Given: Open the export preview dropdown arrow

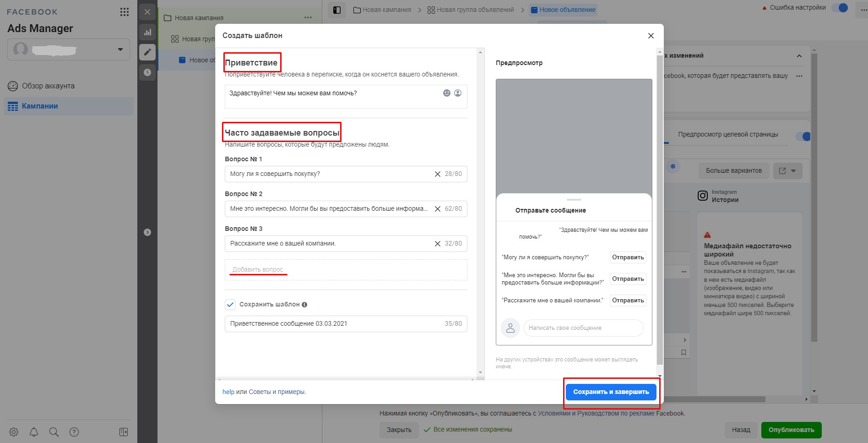Looking at the screenshot, I should click(793, 171).
